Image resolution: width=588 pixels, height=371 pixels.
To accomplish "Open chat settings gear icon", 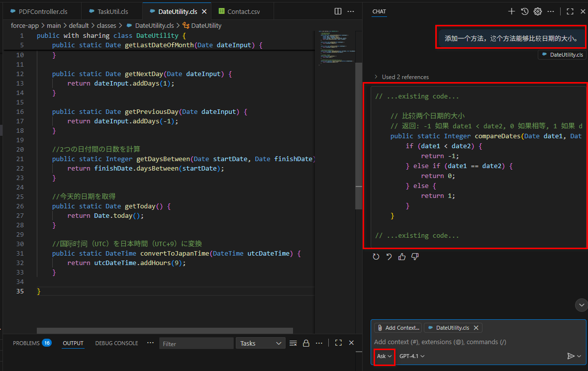I will (537, 11).
